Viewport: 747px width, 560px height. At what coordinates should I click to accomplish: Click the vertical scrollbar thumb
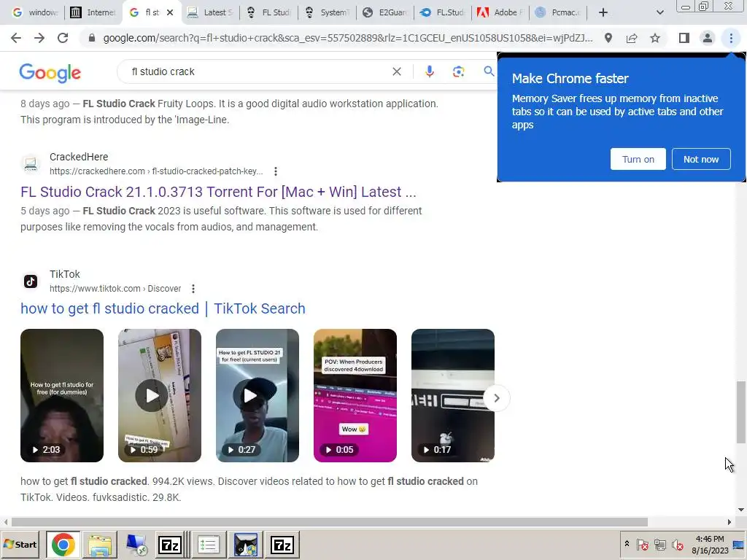click(x=740, y=413)
